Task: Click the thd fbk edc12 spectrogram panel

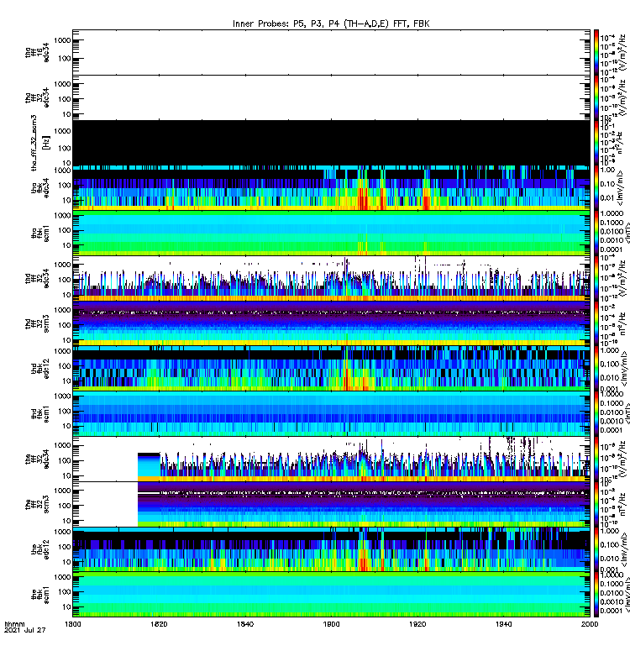Action: (331, 369)
